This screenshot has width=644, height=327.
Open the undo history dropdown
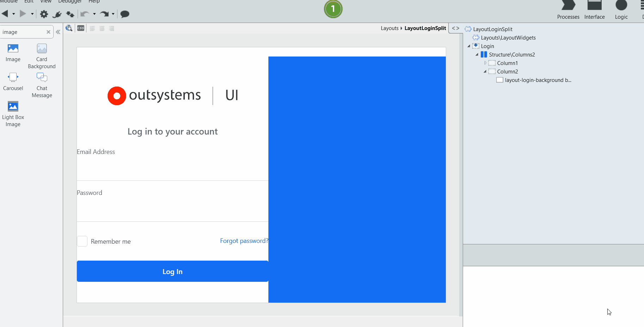coord(94,14)
